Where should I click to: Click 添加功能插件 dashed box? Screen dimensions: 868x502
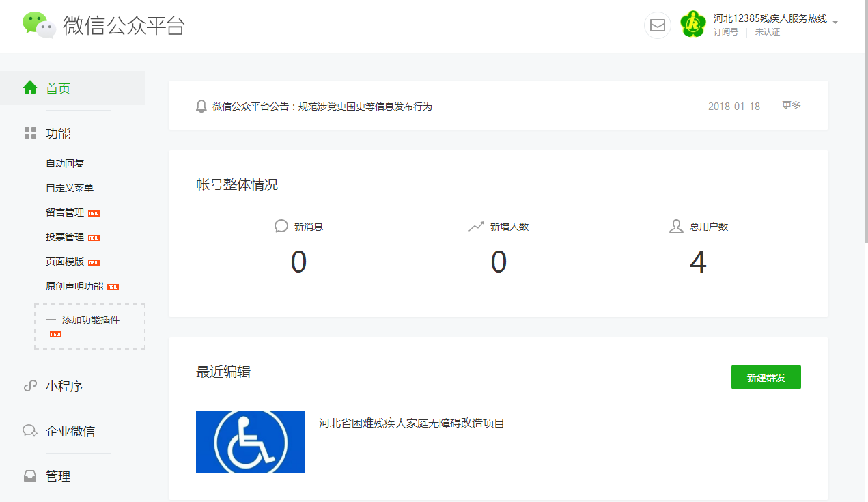coord(89,326)
